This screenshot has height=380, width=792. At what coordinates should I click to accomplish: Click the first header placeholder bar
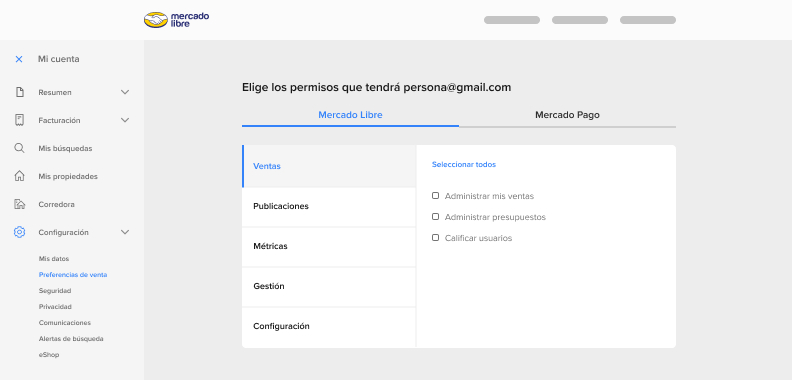coord(512,20)
